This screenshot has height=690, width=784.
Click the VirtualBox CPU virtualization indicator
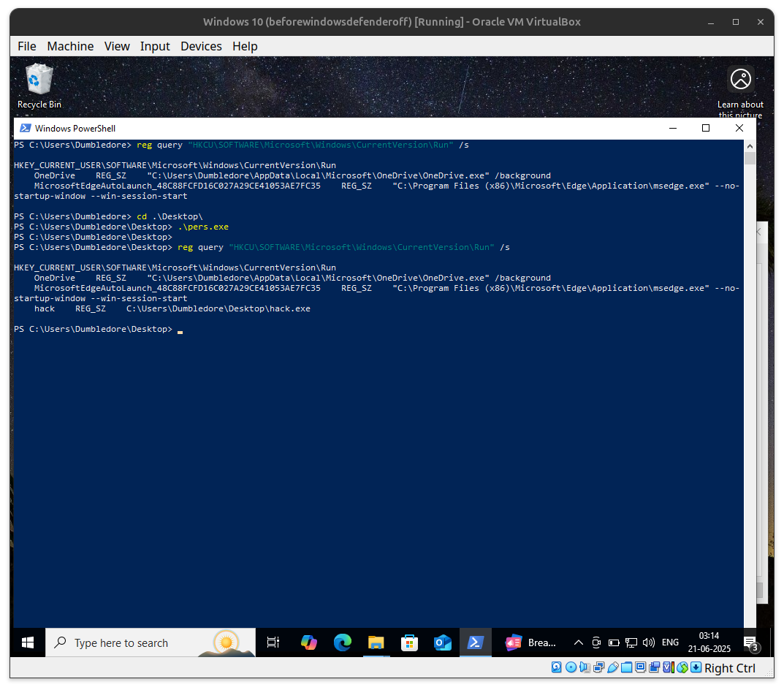669,667
